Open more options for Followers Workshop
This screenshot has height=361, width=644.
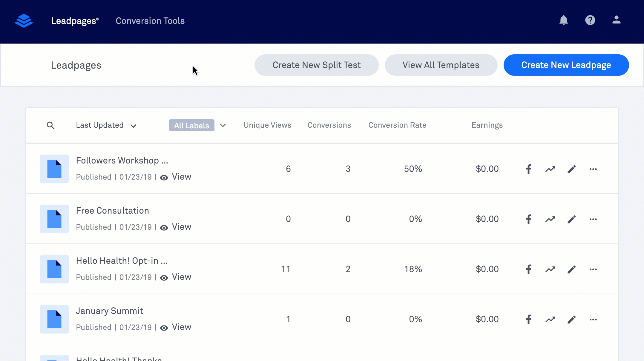[593, 169]
